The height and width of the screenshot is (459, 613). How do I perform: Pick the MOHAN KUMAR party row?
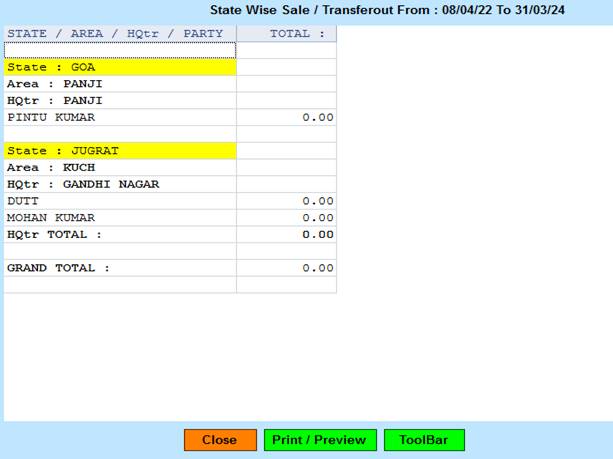point(120,218)
